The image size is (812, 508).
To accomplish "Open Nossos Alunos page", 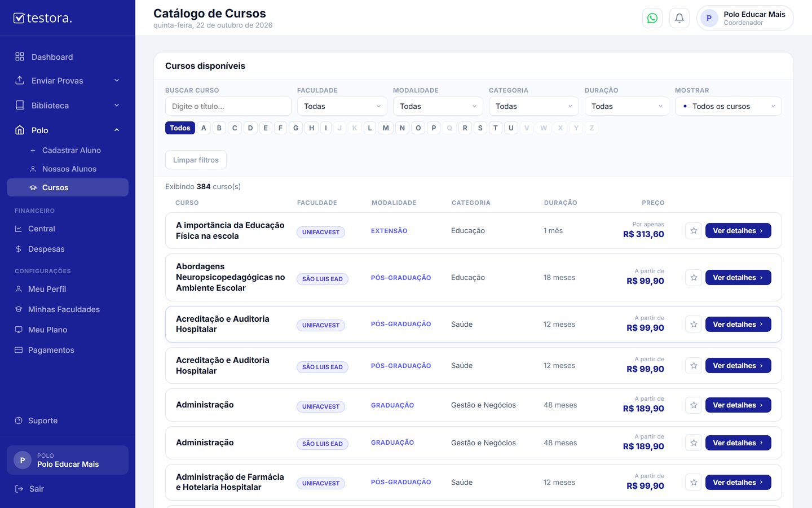I will point(68,169).
